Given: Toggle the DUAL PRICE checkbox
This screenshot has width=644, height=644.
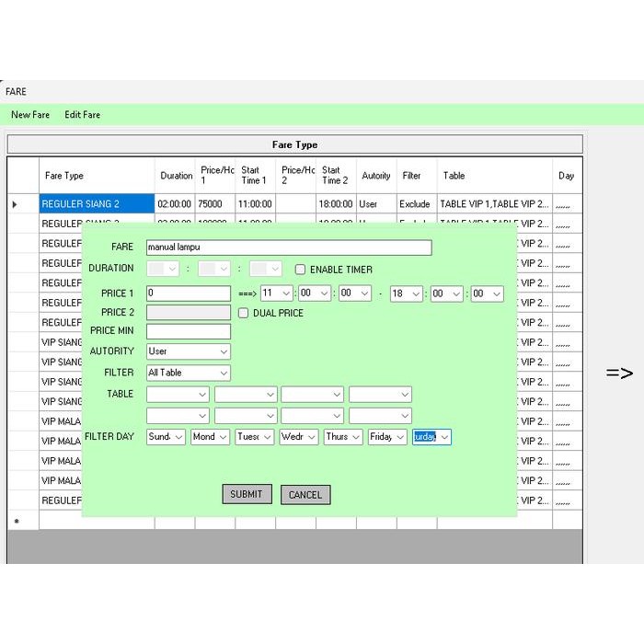Looking at the screenshot, I should pyautogui.click(x=244, y=313).
